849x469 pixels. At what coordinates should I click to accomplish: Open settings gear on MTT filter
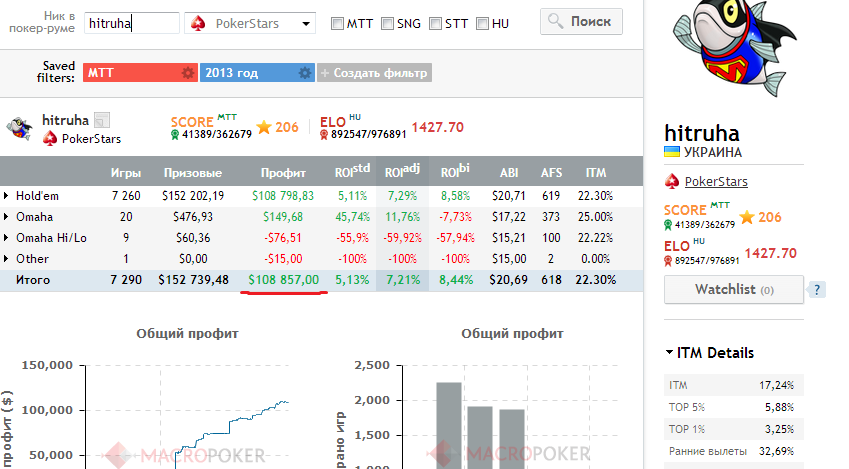188,73
